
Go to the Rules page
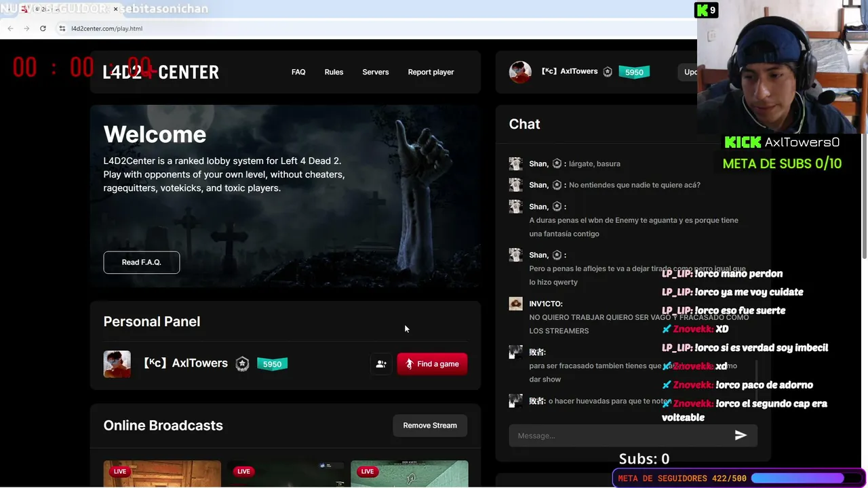point(334,72)
